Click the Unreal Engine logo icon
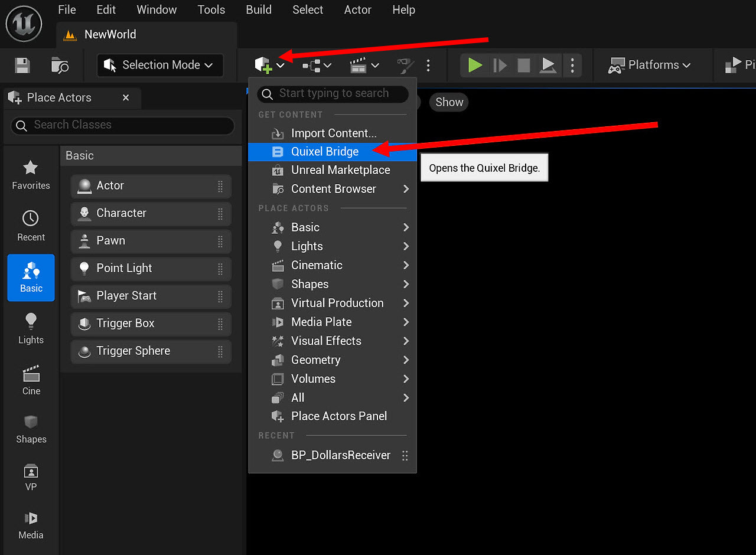The height and width of the screenshot is (555, 756). tap(24, 24)
